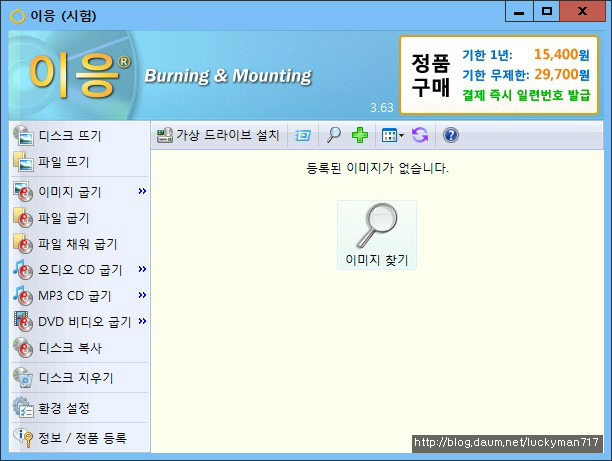
Task: Open help with the blue question icon
Action: [x=451, y=135]
